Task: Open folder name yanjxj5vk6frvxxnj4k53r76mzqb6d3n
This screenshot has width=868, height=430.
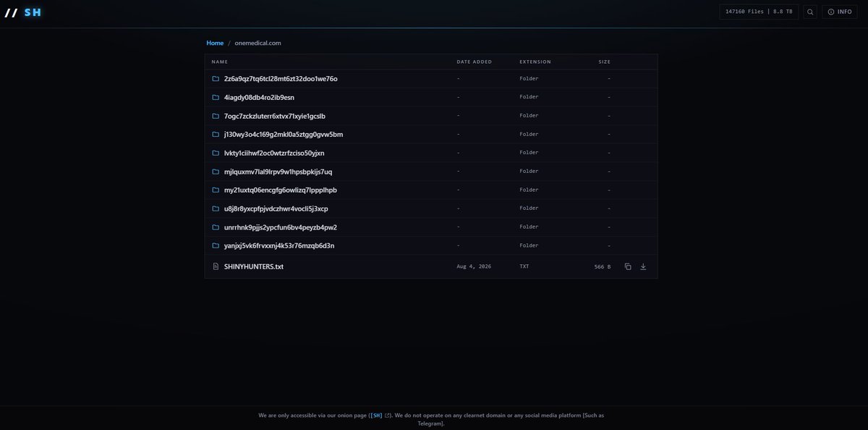Action: [279, 245]
